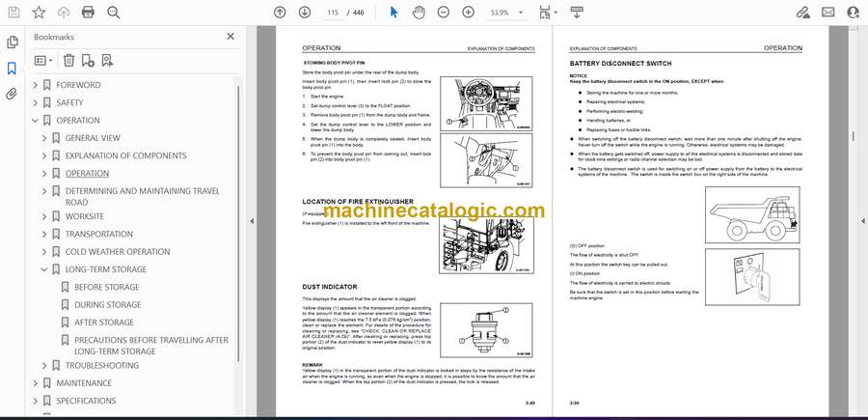Screen dimensions: 868x420
Task: Open the Attachments paperclip icon
Action: coord(12,94)
